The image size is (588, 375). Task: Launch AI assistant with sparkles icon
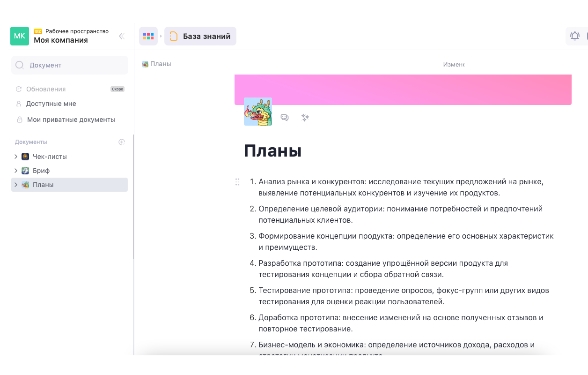click(x=305, y=118)
